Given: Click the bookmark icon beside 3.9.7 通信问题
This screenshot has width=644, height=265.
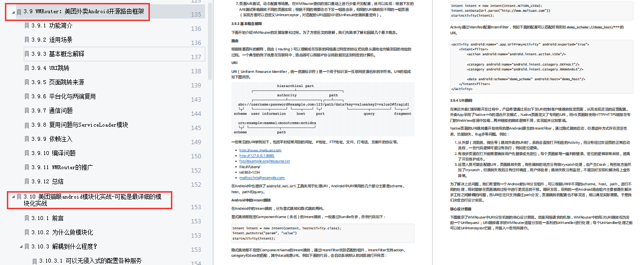Looking at the screenshot, I should pyautogui.click(x=27, y=110).
